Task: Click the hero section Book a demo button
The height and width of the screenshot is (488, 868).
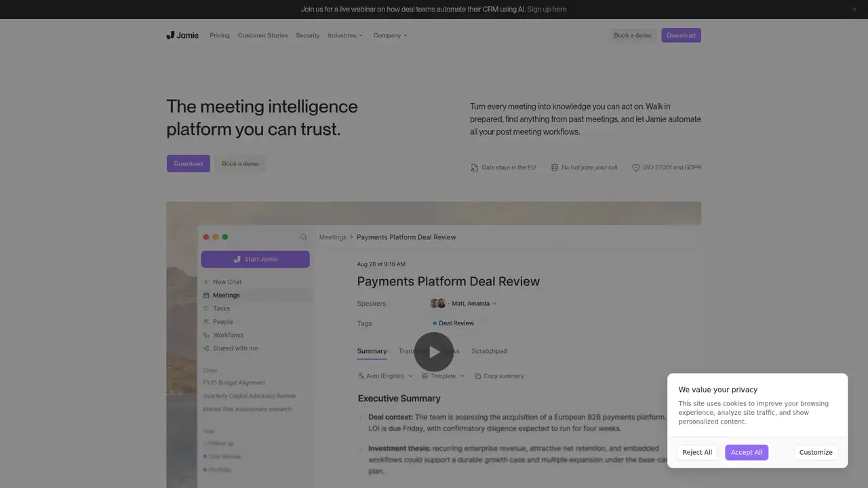Action: pyautogui.click(x=241, y=163)
